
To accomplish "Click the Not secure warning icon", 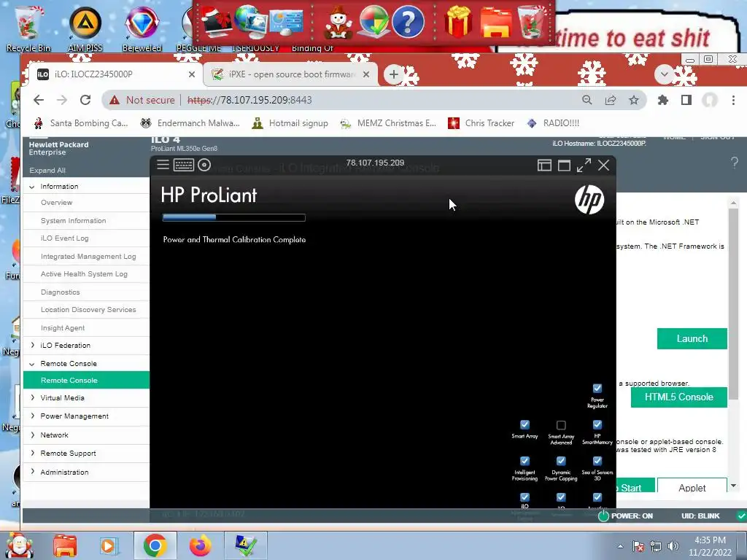I will 115,100.
